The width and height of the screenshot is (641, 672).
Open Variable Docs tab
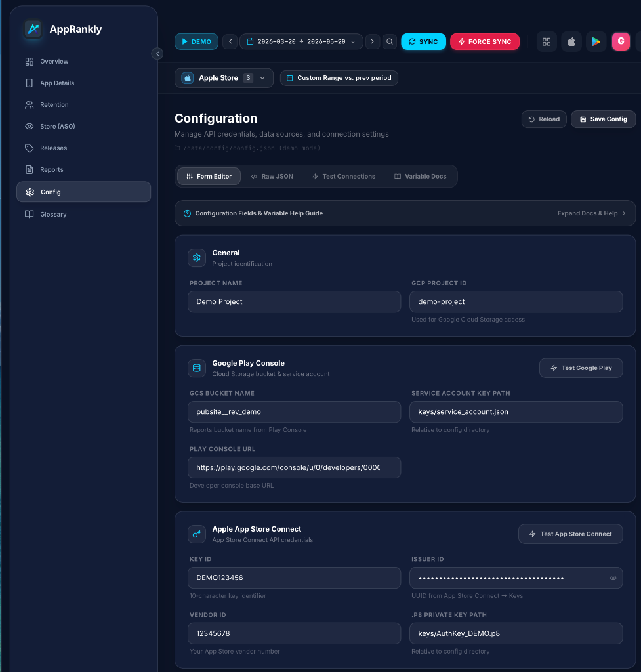click(421, 176)
